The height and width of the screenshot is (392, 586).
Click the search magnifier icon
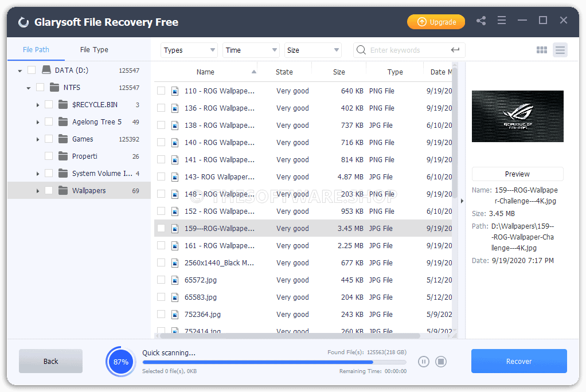coord(361,50)
